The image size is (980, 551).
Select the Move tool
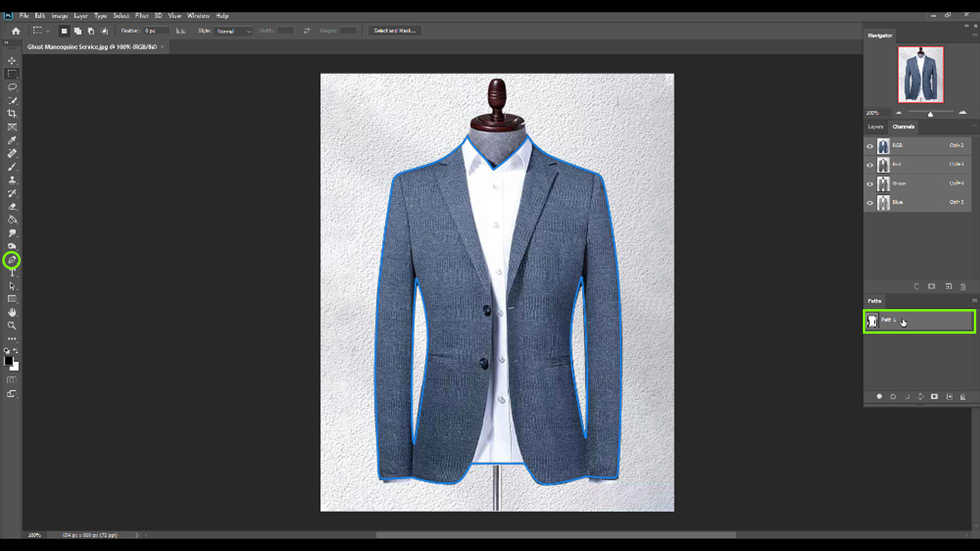pyautogui.click(x=11, y=60)
